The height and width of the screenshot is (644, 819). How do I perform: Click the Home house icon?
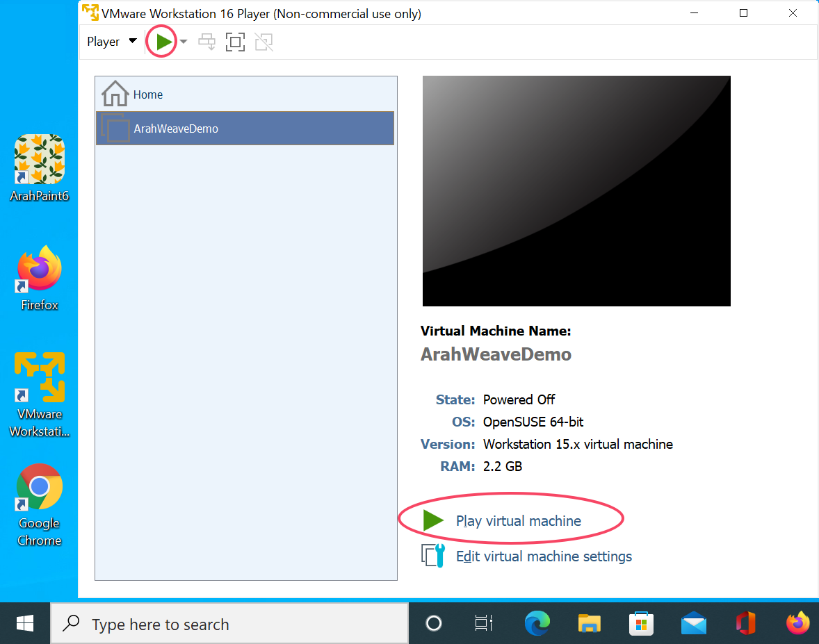115,94
